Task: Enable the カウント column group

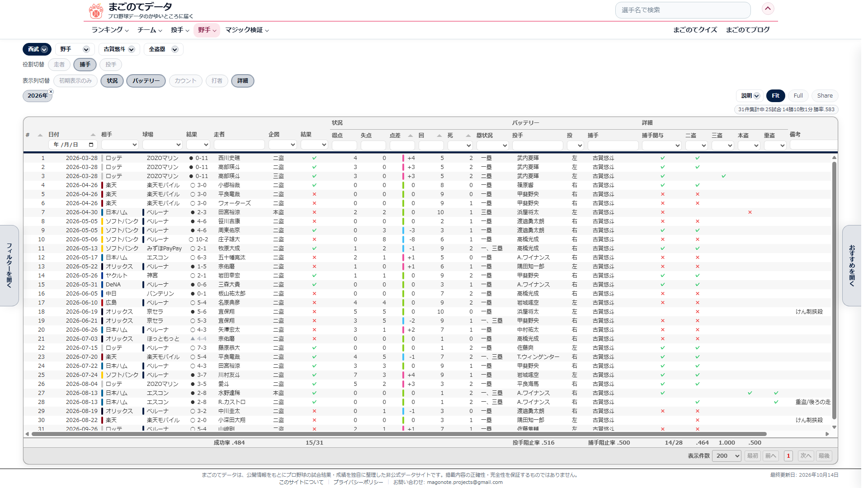Action: [185, 81]
